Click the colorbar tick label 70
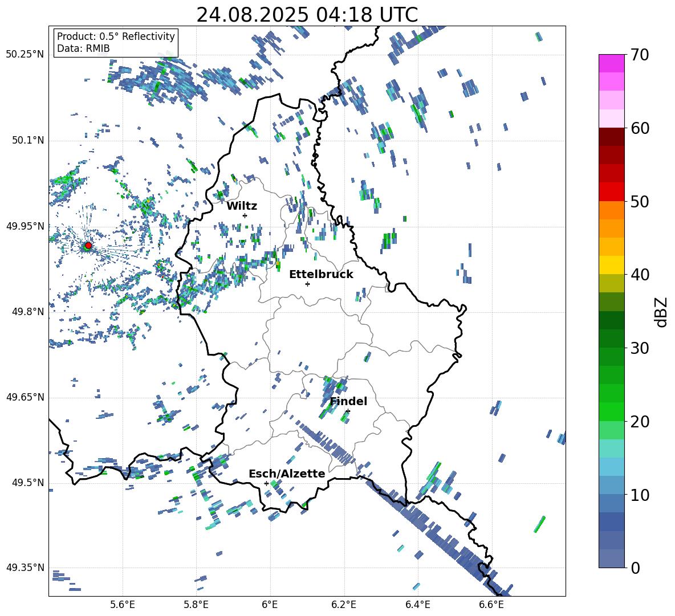Viewport: 675px width, 616px height. coord(640,55)
